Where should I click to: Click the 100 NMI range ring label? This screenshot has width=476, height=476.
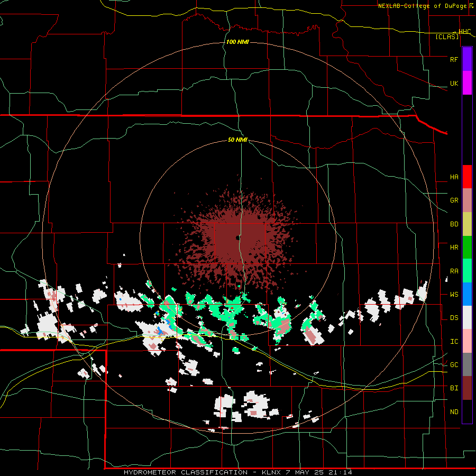pyautogui.click(x=237, y=42)
